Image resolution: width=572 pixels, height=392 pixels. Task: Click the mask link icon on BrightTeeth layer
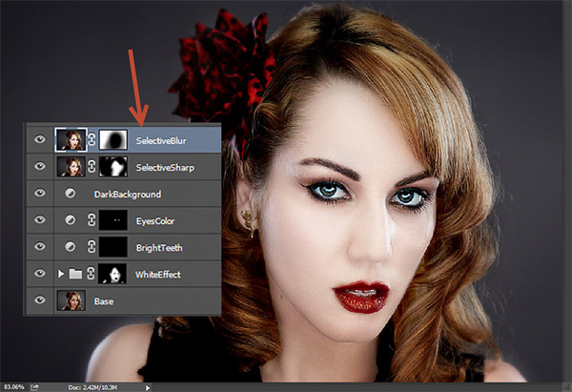(x=92, y=247)
